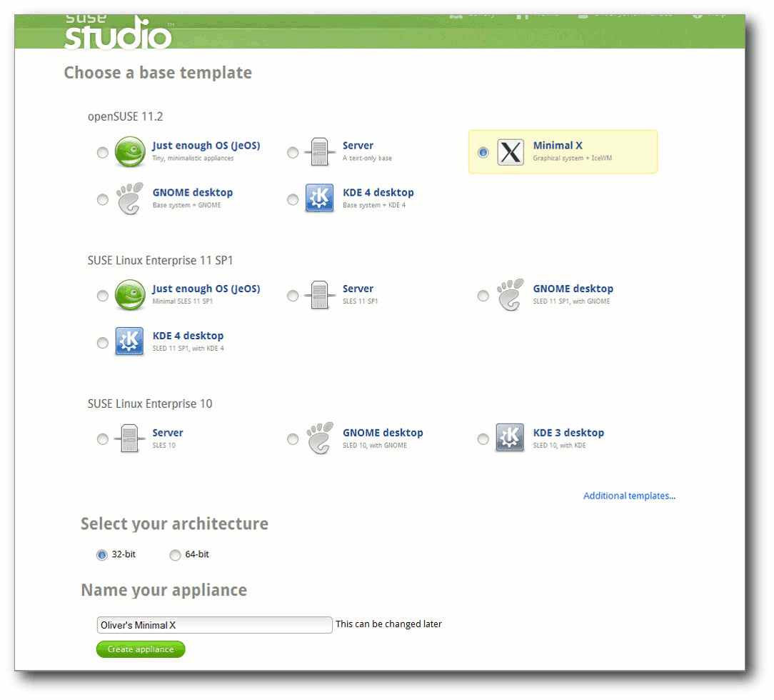
Task: Select the openSUSE 11.2 KDE 4 desktop radio
Action: click(293, 199)
